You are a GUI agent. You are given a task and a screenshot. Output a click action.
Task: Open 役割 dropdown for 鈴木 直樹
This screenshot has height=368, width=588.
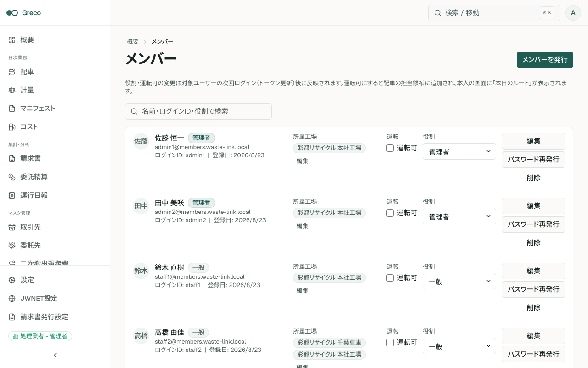pyautogui.click(x=459, y=281)
